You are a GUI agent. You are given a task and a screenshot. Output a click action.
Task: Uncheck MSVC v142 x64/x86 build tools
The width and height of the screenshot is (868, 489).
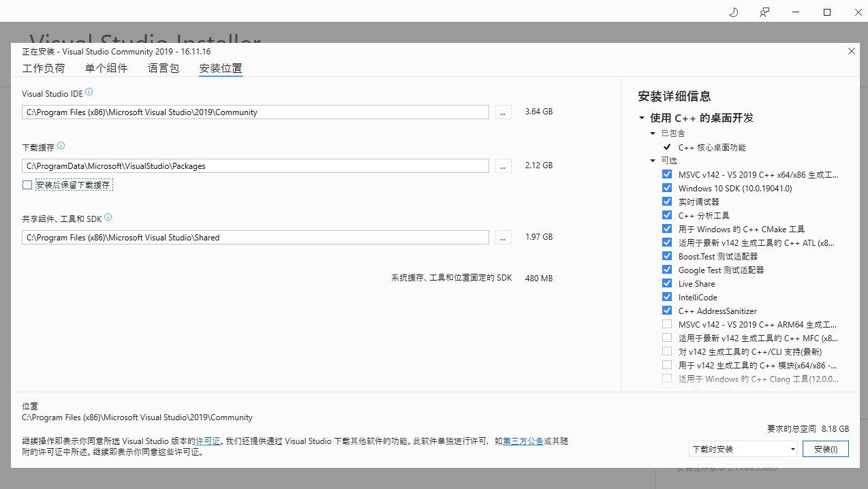[x=667, y=174]
